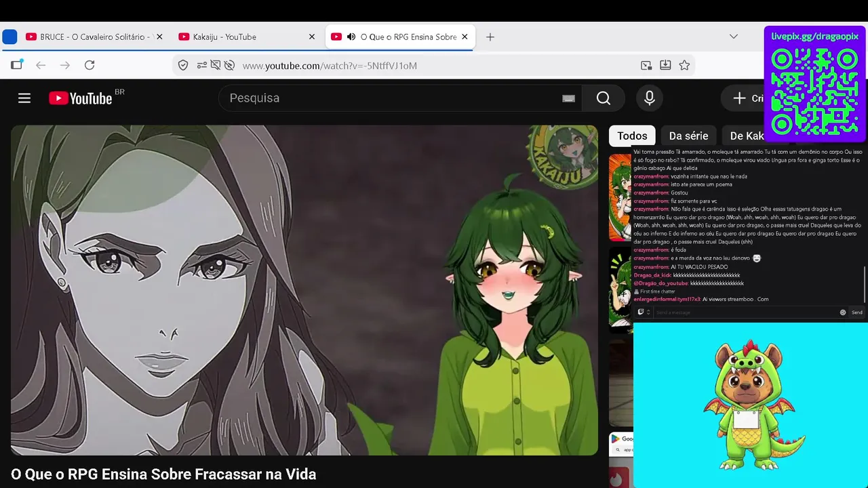
Task: Click chat message fiz somente para vc
Action: coord(694,201)
